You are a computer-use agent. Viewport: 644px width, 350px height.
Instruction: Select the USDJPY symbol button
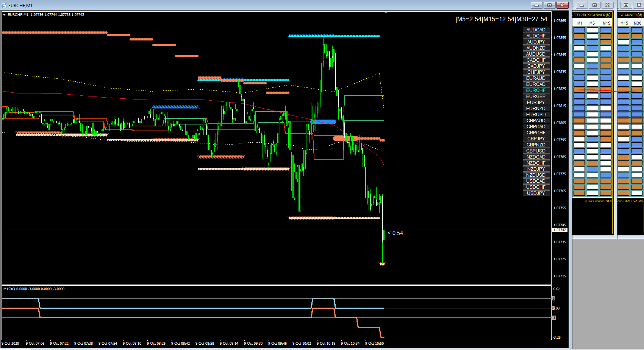coord(536,193)
